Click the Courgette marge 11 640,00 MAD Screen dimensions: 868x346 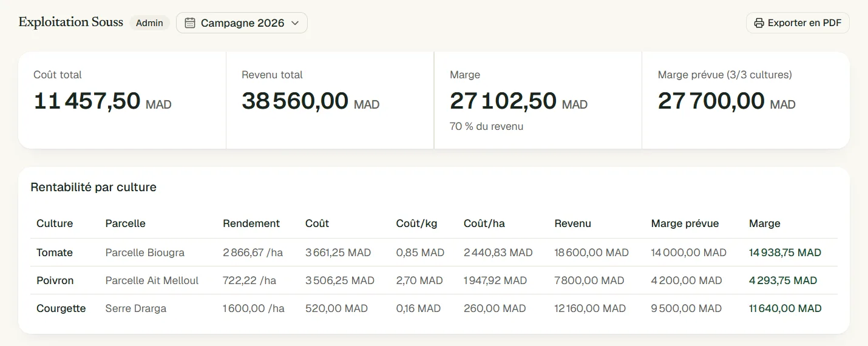tap(785, 308)
